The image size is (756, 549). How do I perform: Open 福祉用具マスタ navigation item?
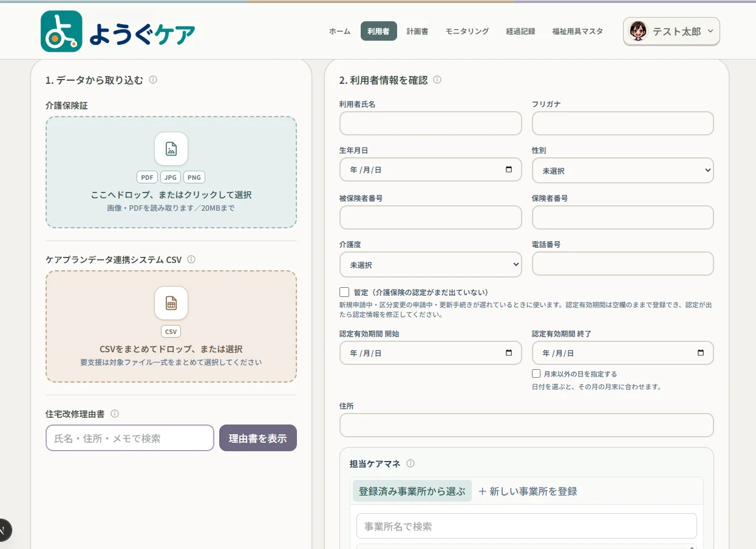[x=577, y=31]
